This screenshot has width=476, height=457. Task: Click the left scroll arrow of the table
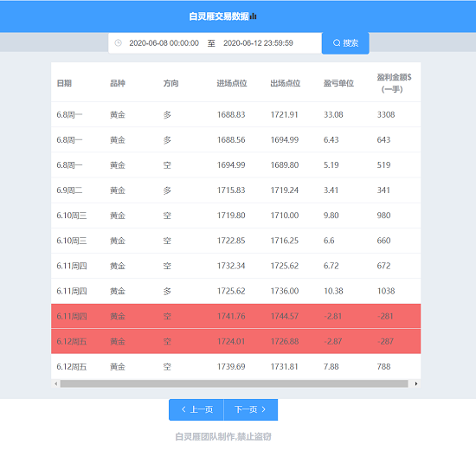point(56,383)
